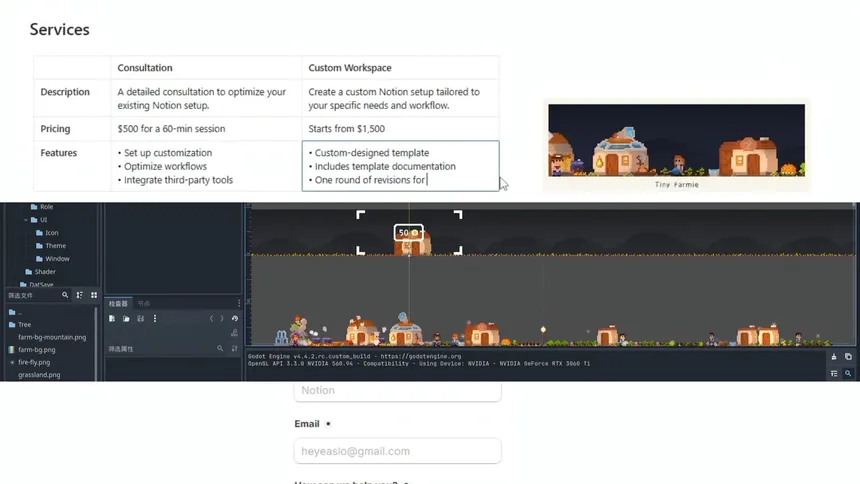Select the DatSave folder
860x484 pixels.
37,284
